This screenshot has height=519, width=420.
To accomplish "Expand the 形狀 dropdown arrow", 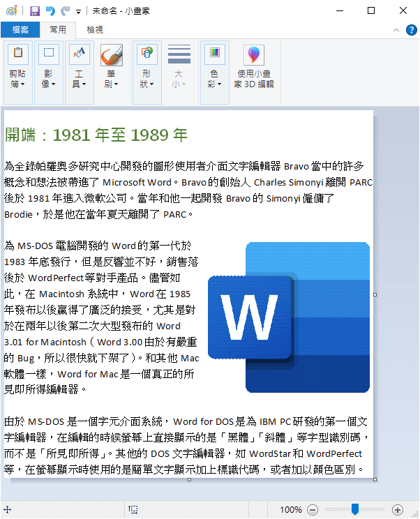I will click(x=151, y=84).
